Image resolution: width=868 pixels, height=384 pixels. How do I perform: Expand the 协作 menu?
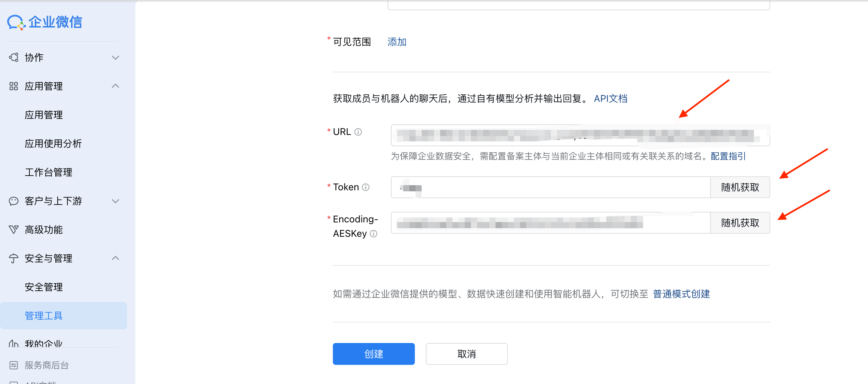point(116,57)
